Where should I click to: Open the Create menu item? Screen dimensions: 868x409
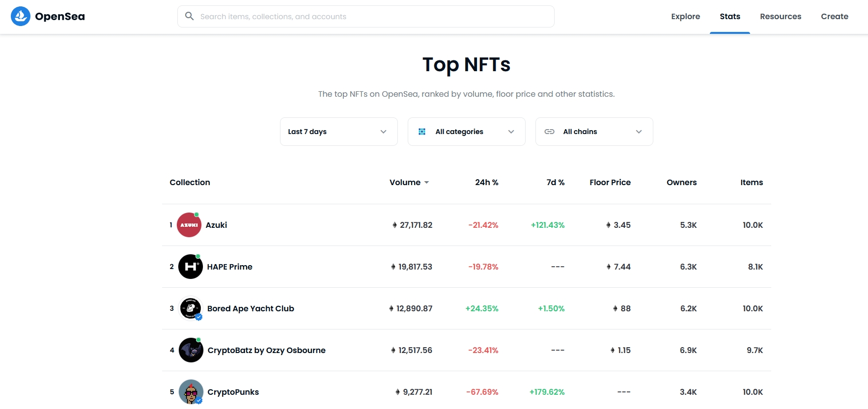(835, 16)
